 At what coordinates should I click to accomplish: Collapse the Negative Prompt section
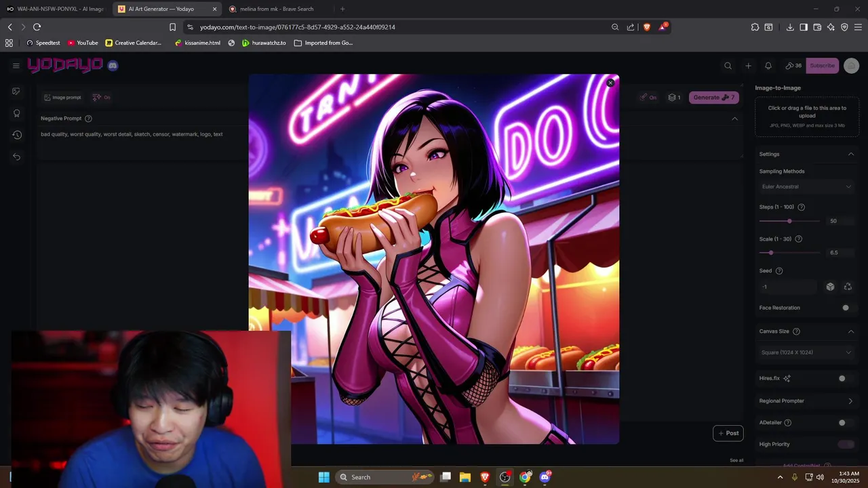[734, 119]
